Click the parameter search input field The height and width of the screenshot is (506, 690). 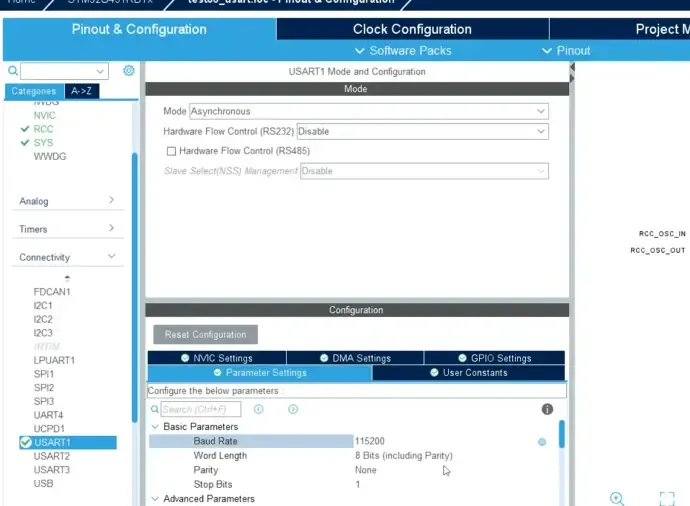tap(200, 409)
